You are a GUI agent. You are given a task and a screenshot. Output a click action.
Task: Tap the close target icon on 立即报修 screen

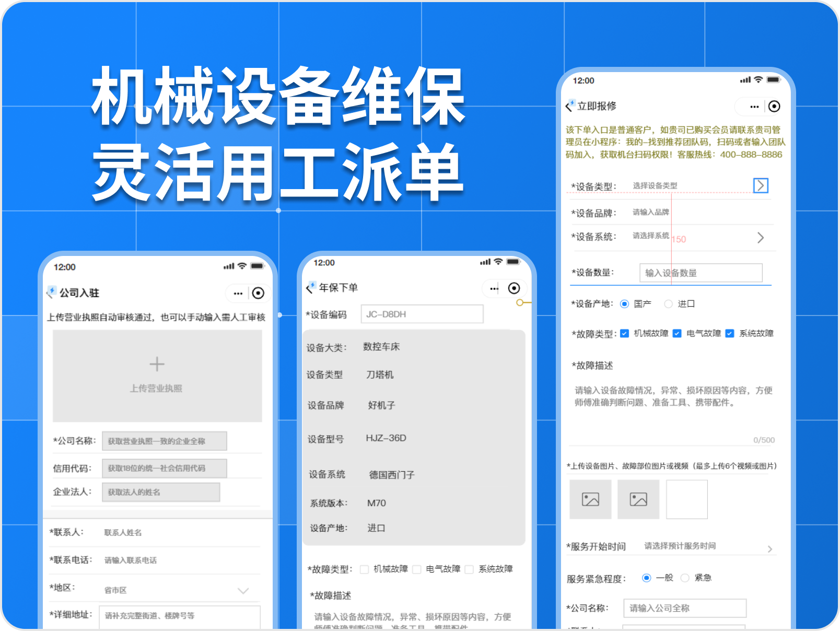tap(774, 107)
